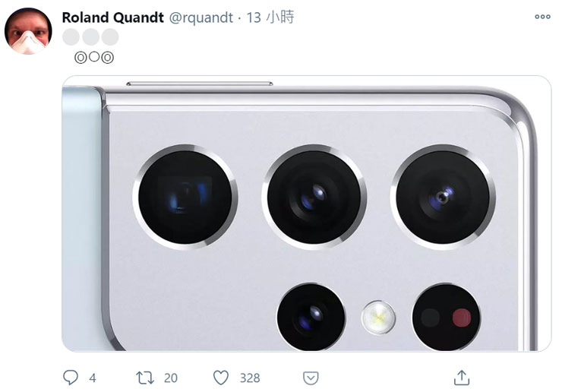Like the tweet with the heart icon
The height and width of the screenshot is (392, 562).
click(221, 378)
